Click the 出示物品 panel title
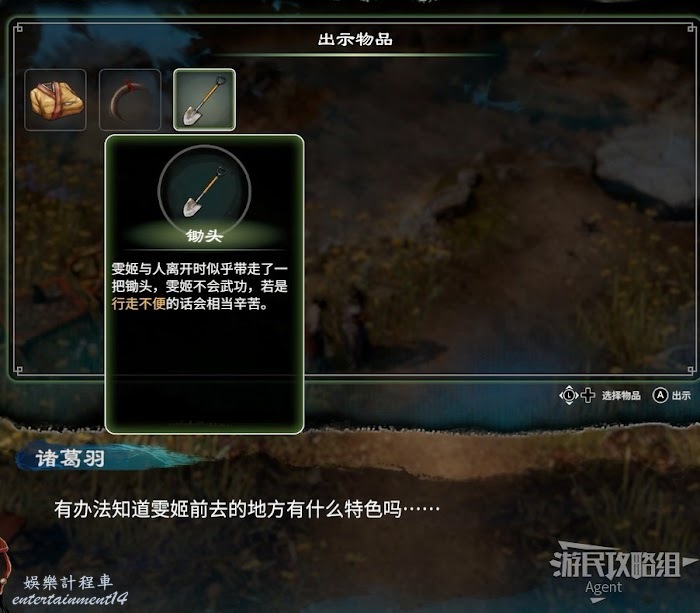700x613 pixels. (355, 39)
